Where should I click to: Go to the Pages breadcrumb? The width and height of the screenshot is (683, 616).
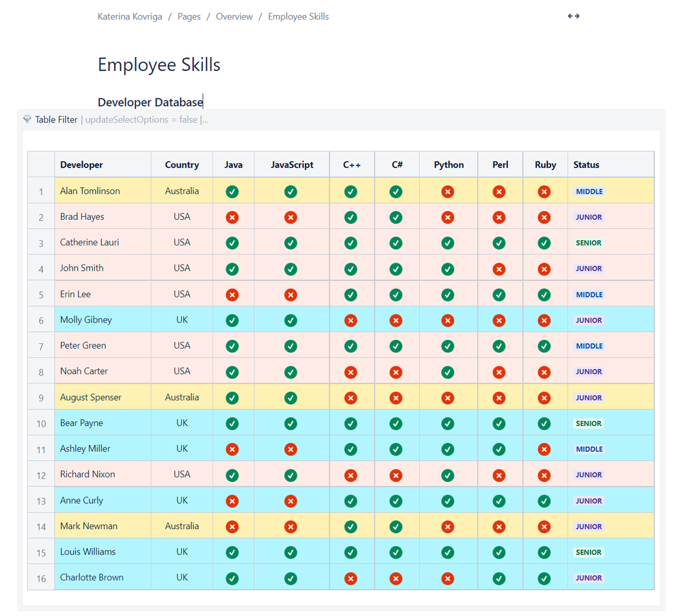tap(189, 16)
